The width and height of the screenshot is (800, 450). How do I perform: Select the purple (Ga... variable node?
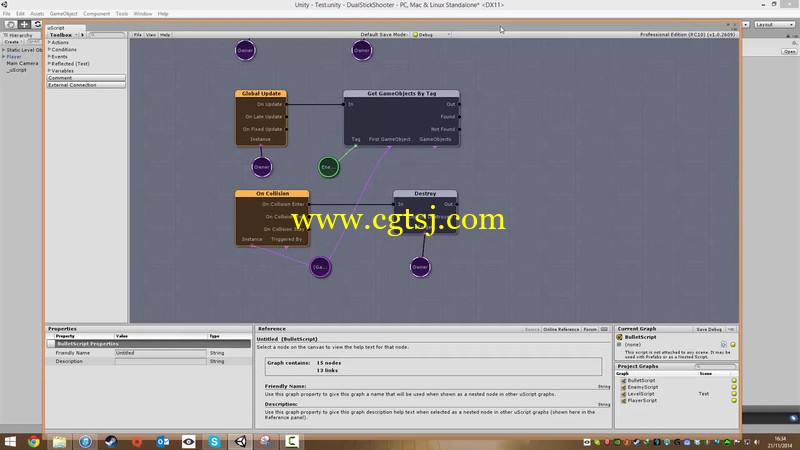tap(320, 267)
